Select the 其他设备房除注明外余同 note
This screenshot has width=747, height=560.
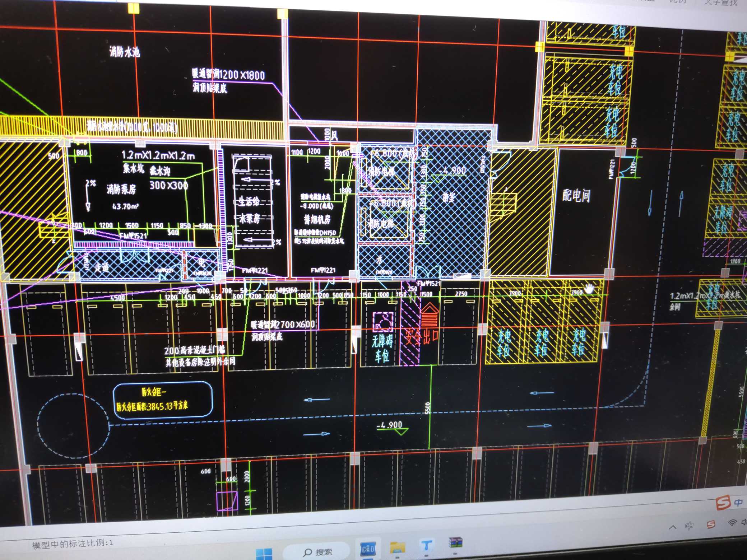coord(200,362)
